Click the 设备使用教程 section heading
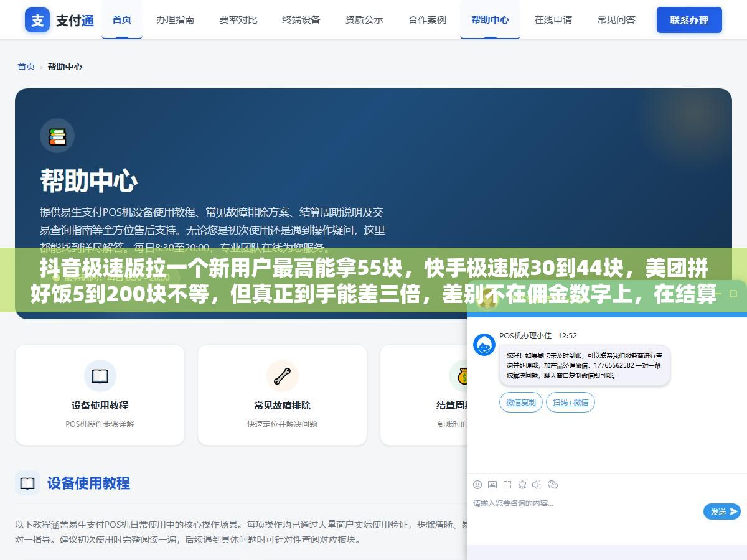The image size is (747, 560). (x=88, y=483)
